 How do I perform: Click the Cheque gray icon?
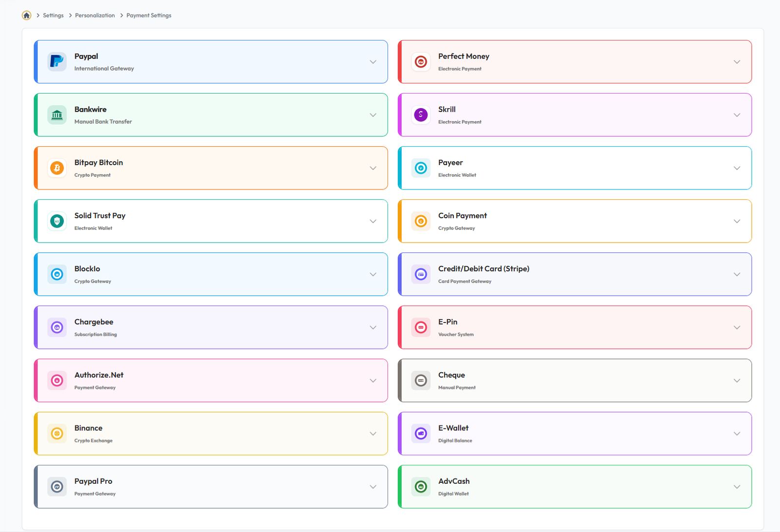pos(421,380)
